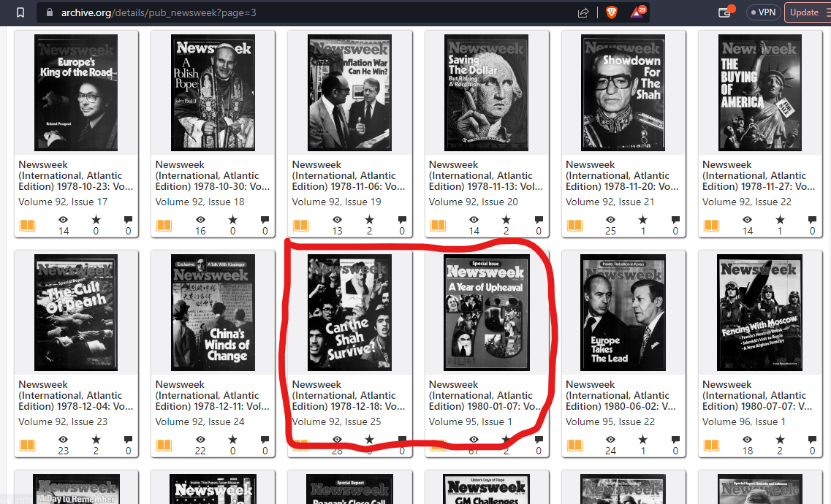Open the Brave wallet icon

tap(725, 12)
